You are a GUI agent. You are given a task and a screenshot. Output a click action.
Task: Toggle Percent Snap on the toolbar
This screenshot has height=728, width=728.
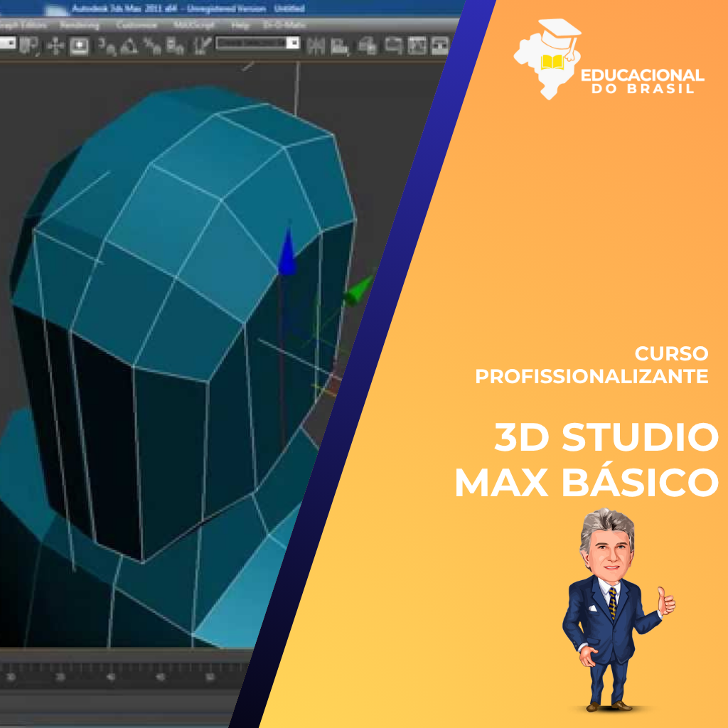[x=151, y=45]
